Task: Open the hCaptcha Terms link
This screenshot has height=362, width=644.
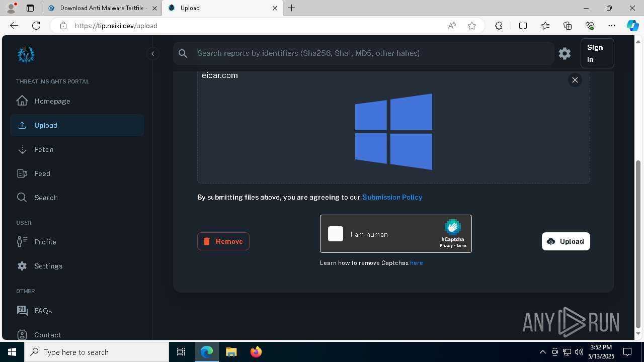Action: [x=461, y=245]
